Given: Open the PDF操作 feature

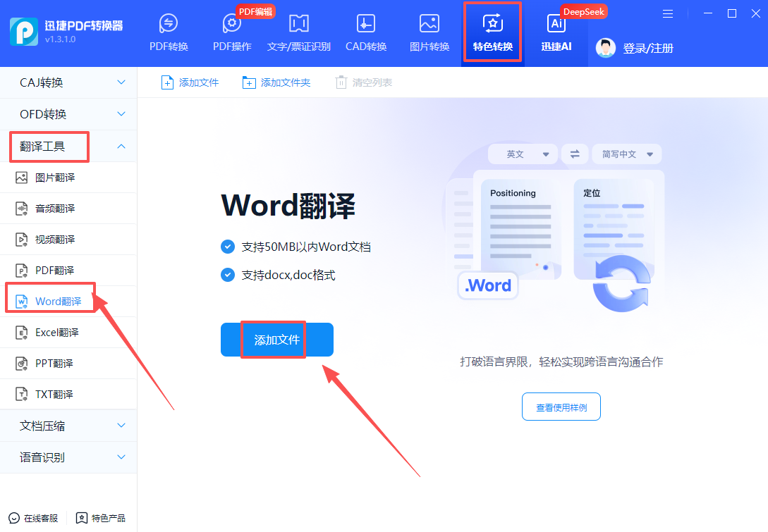Looking at the screenshot, I should tap(231, 32).
